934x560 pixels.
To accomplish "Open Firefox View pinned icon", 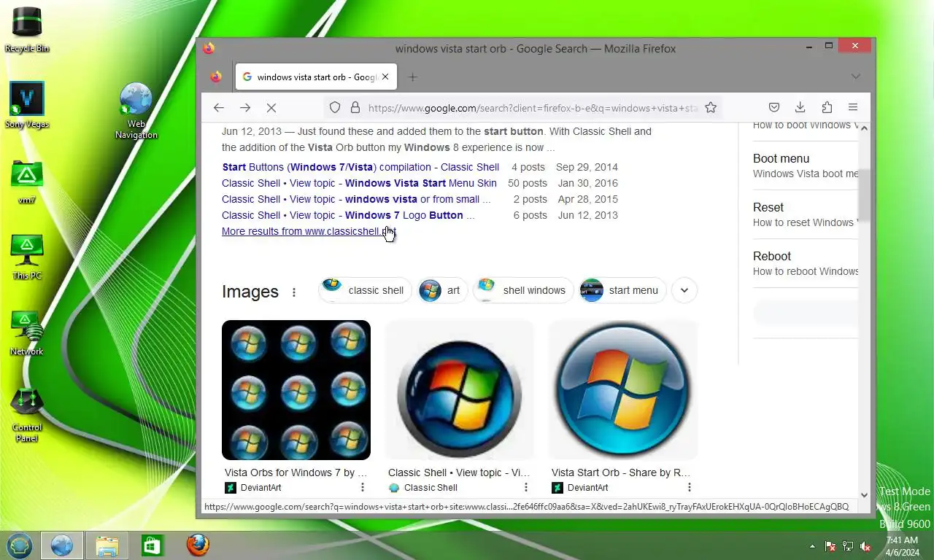I will click(x=216, y=77).
